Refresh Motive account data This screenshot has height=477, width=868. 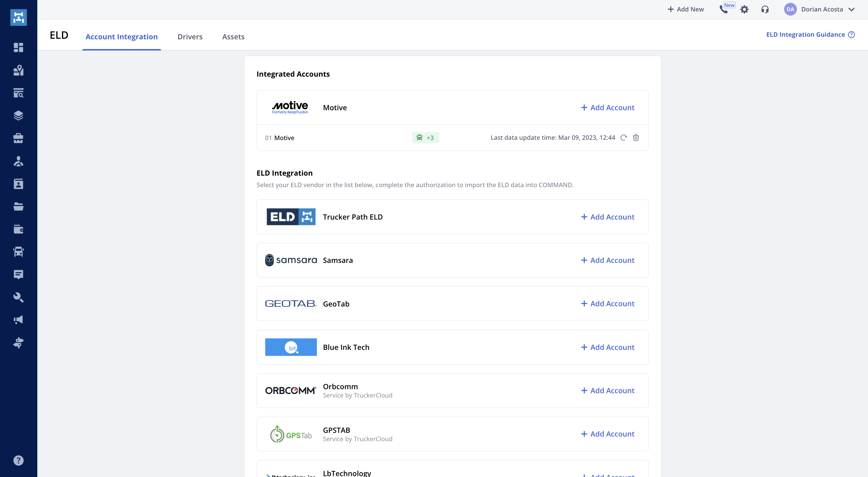click(x=624, y=137)
